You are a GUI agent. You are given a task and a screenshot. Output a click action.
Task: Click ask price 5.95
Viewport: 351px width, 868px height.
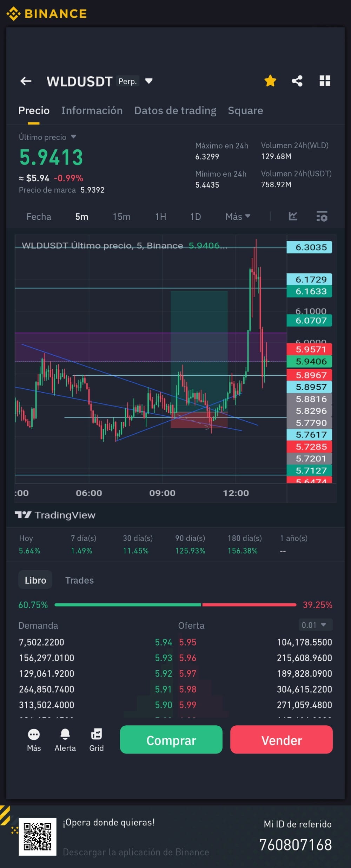pos(188,642)
